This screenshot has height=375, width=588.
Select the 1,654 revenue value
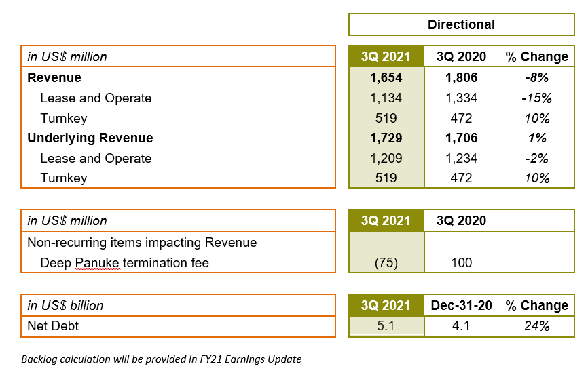pos(386,78)
